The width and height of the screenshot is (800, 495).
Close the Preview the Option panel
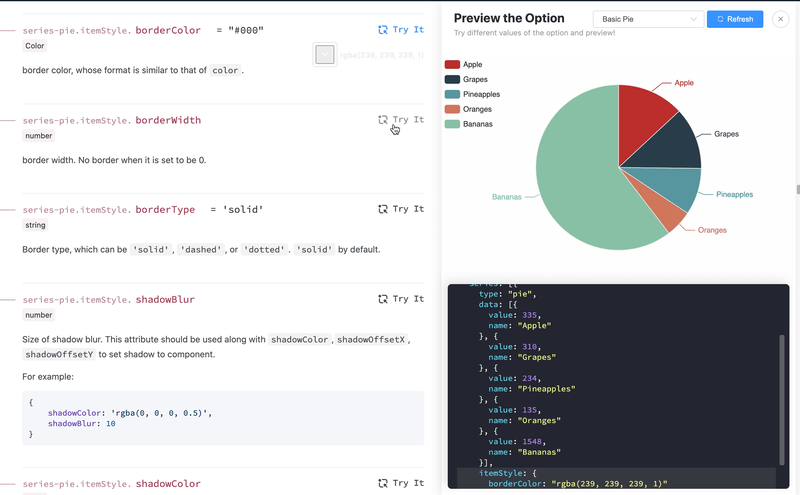(780, 19)
